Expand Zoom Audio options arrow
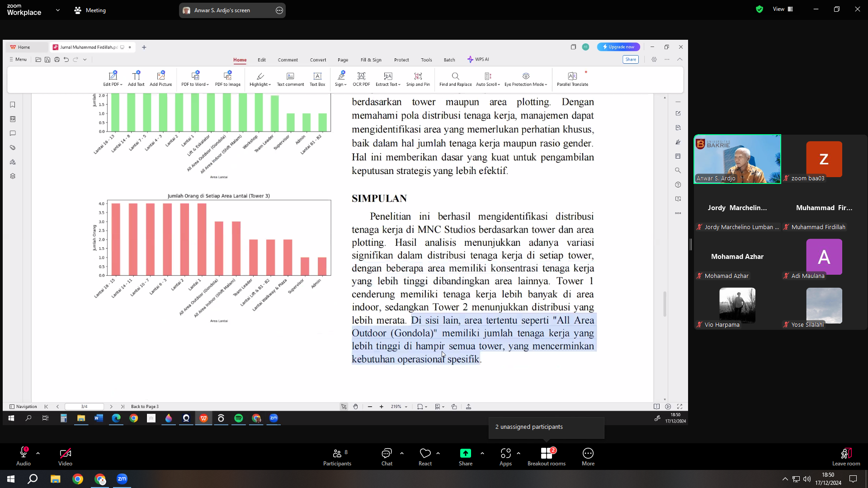 (38, 453)
